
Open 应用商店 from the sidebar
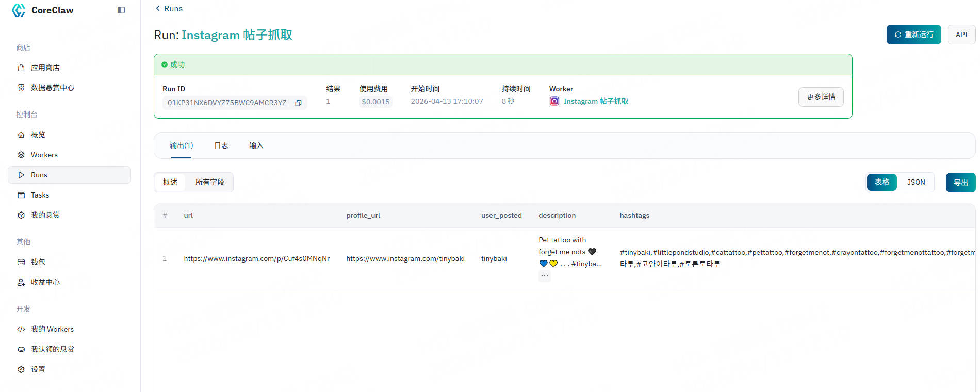[45, 68]
